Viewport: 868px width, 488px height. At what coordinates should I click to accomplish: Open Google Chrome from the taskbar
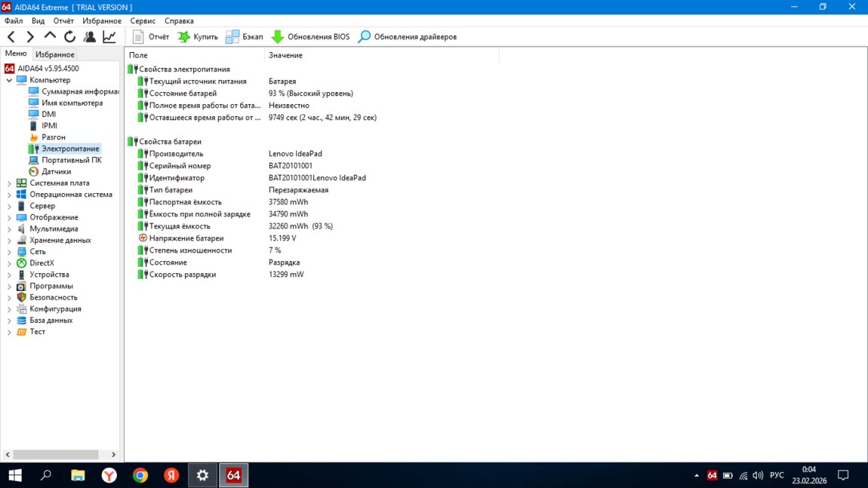[x=140, y=475]
